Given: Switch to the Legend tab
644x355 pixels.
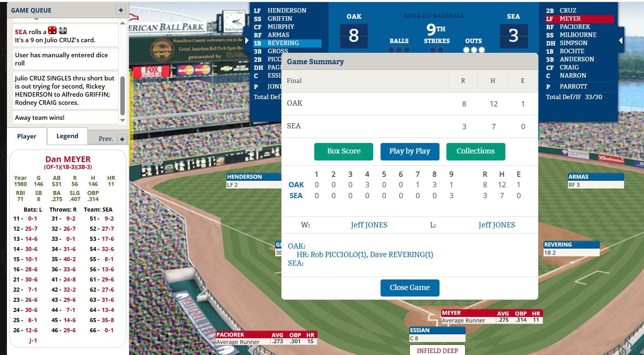Looking at the screenshot, I should 67,136.
